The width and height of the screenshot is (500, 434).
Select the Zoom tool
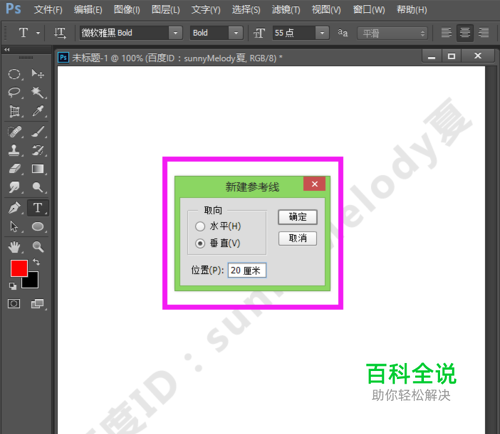(38, 247)
